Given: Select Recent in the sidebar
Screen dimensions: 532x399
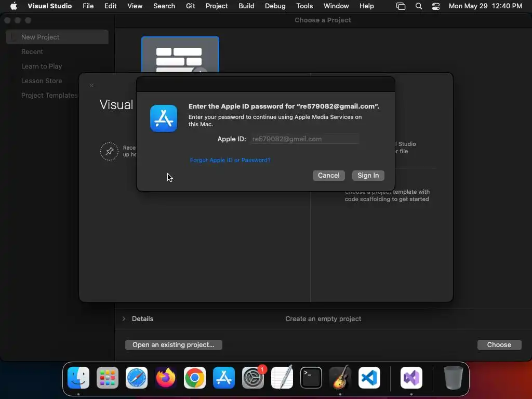Looking at the screenshot, I should coord(32,51).
